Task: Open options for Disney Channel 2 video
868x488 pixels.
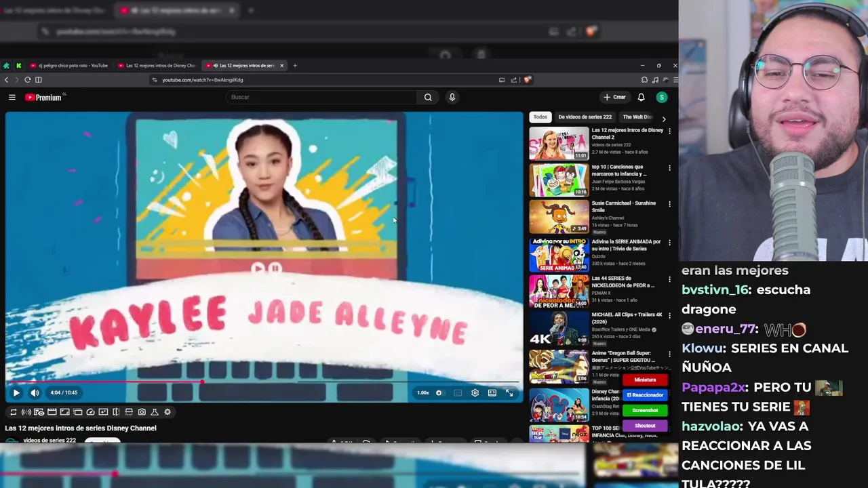Action: (669, 131)
